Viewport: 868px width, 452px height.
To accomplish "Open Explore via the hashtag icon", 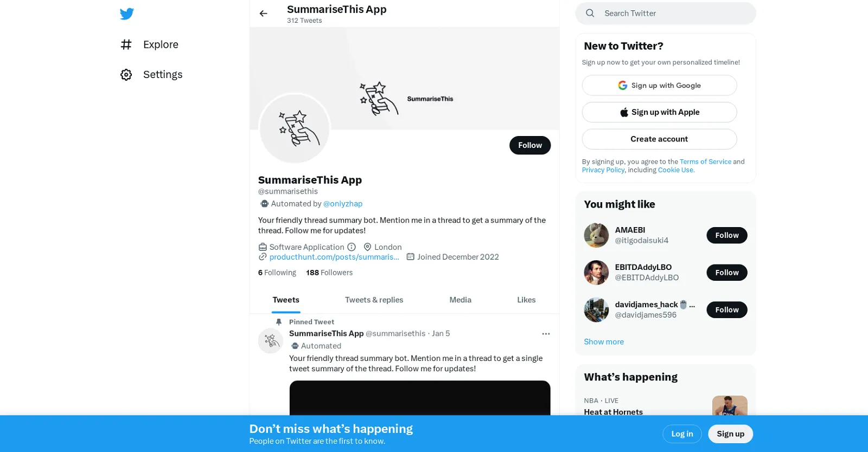I will point(126,44).
